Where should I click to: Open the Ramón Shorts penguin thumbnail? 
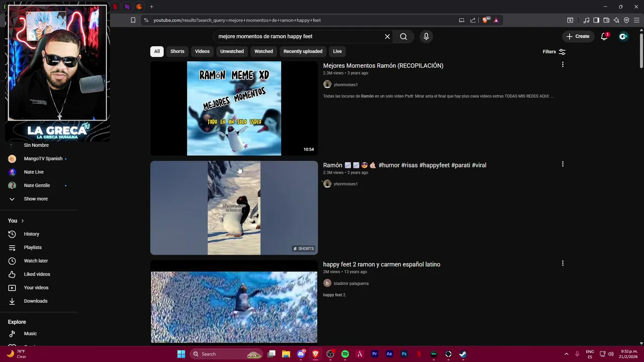pos(234,208)
